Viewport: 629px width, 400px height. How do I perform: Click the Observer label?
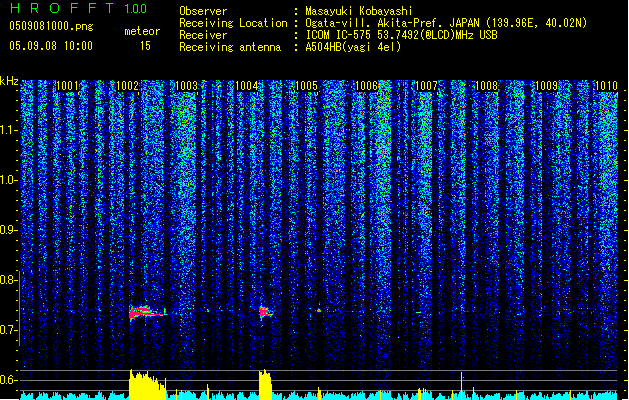(x=203, y=11)
